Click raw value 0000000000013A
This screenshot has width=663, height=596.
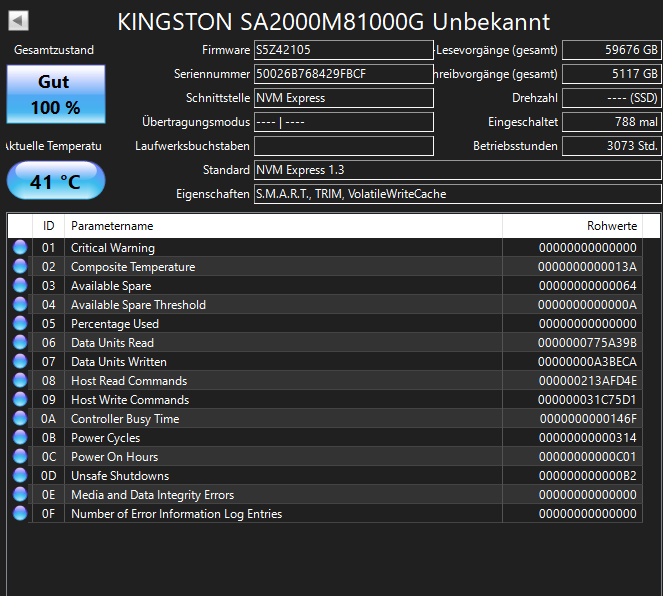click(587, 267)
